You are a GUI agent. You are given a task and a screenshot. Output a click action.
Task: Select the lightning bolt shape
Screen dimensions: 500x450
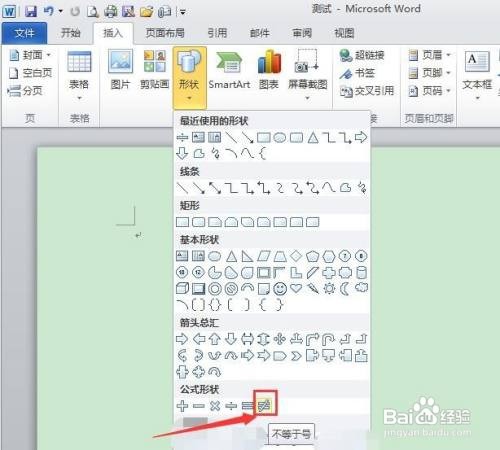(x=313, y=288)
